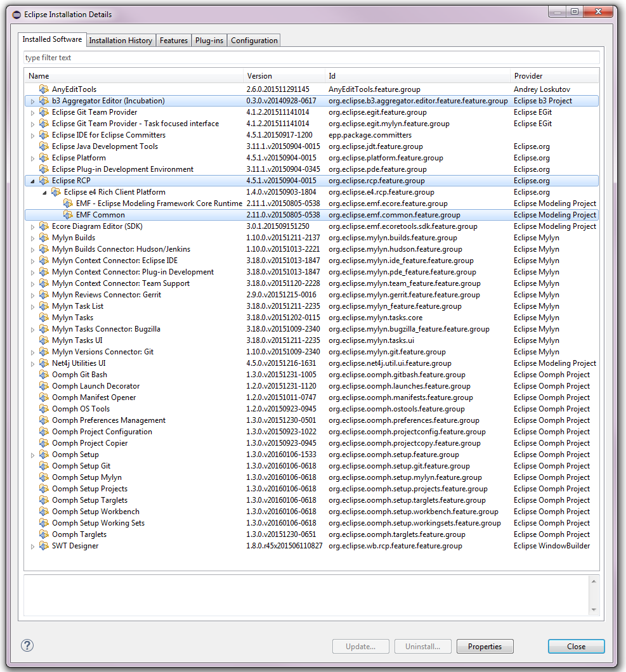The width and height of the screenshot is (626, 672).
Task: Sort by the Version column header
Action: tap(284, 76)
